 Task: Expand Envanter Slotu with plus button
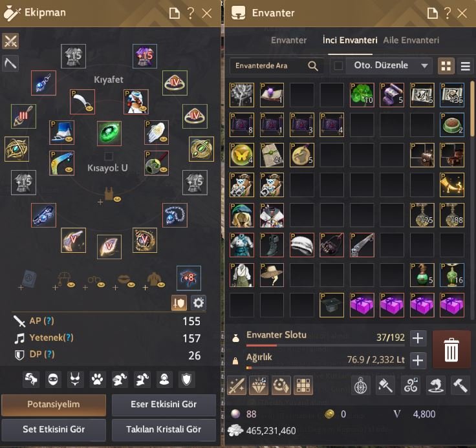point(418,338)
